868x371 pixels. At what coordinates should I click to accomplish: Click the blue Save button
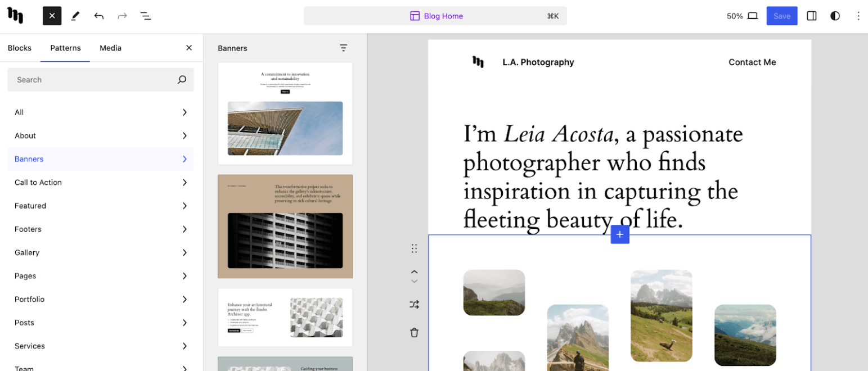coord(781,16)
